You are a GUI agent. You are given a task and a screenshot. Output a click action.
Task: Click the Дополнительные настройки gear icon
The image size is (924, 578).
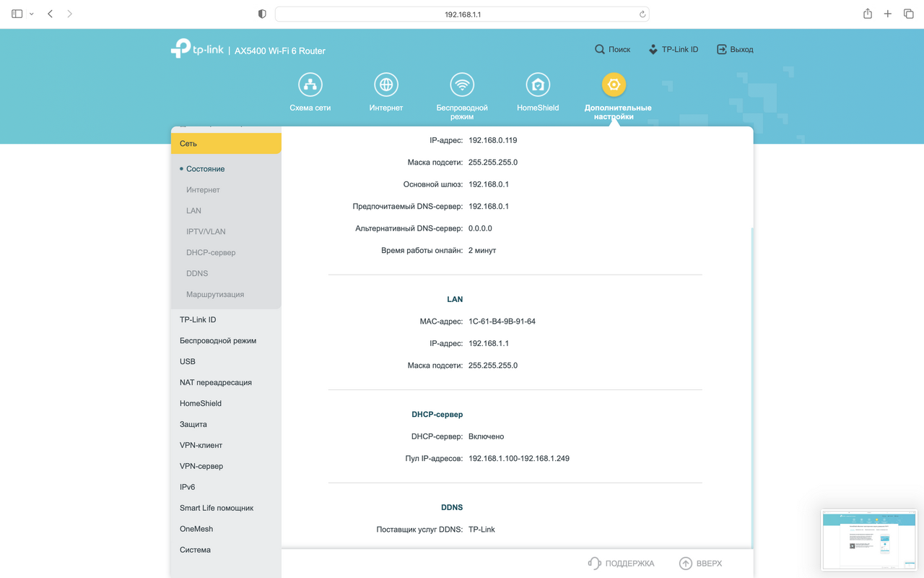(x=614, y=85)
